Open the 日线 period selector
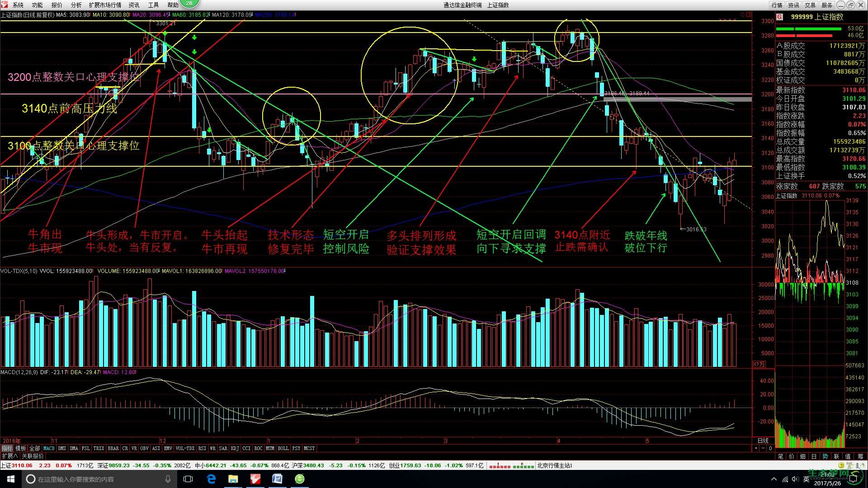This screenshot has height=488, width=868. 763,441
